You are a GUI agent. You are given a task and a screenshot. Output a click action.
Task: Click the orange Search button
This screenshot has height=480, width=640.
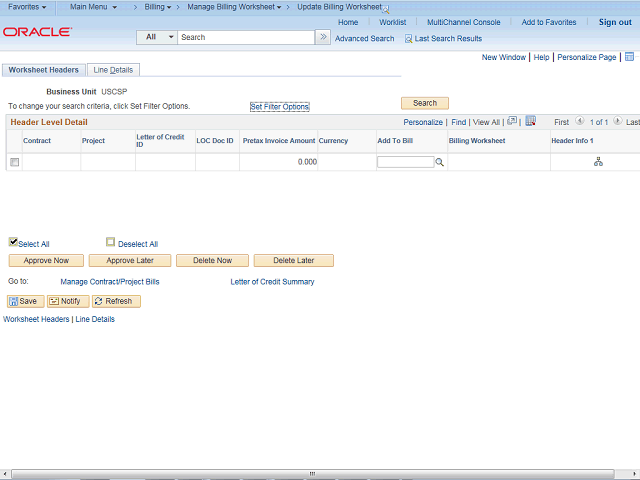click(425, 103)
